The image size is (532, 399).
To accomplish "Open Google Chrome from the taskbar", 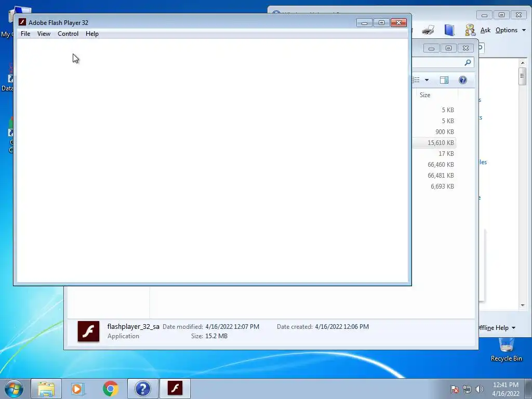I will tap(110, 389).
